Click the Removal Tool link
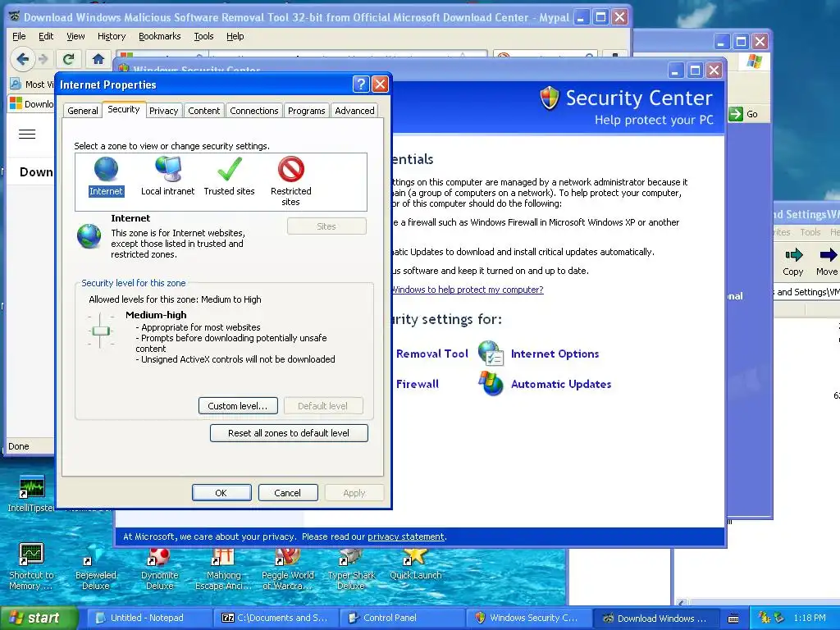840x630 pixels. click(x=431, y=354)
